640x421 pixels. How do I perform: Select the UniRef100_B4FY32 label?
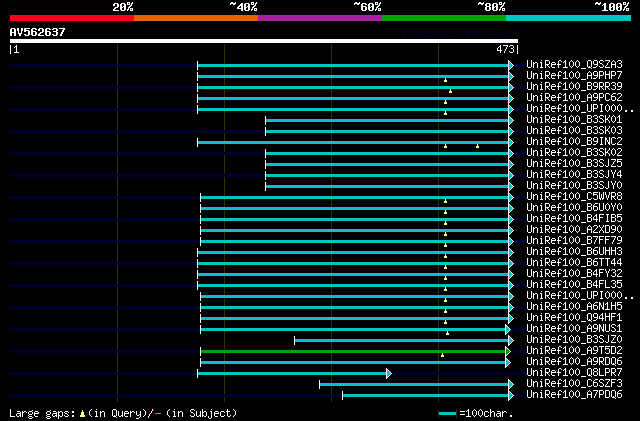click(x=574, y=274)
